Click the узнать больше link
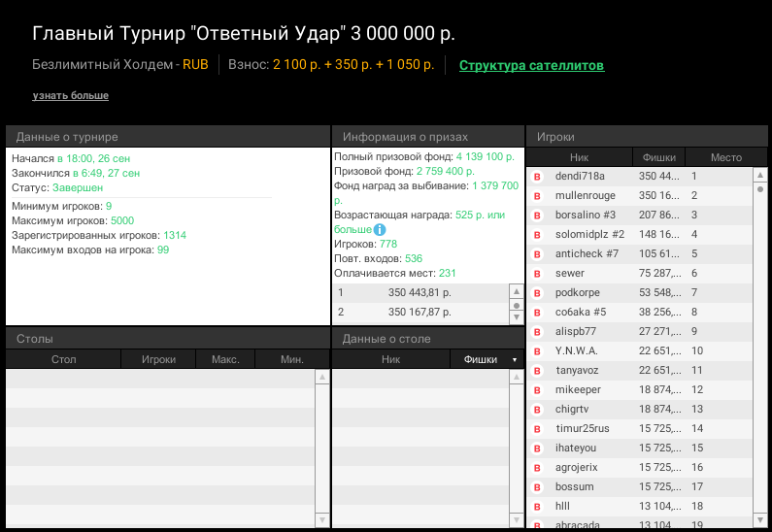The image size is (772, 532). coord(70,96)
